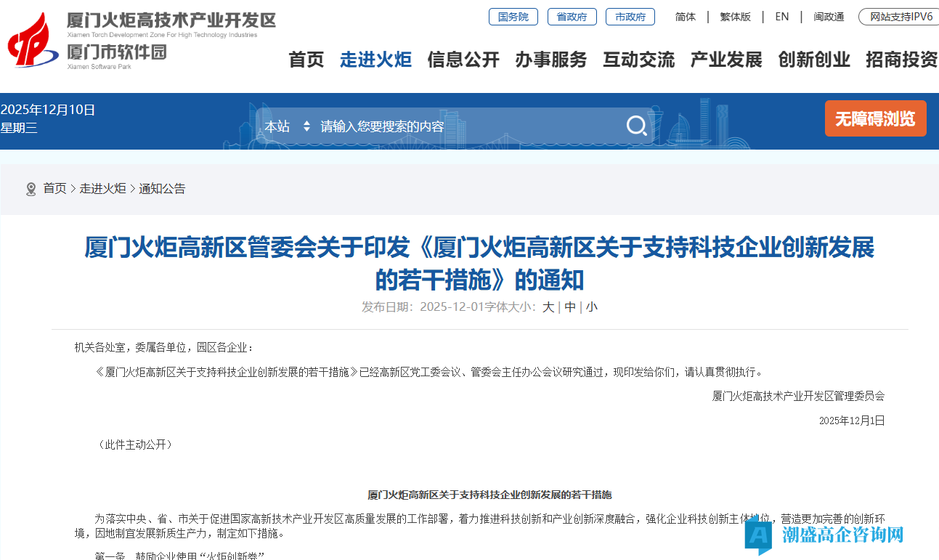
Task: Open the 国务院 link
Action: point(513,16)
